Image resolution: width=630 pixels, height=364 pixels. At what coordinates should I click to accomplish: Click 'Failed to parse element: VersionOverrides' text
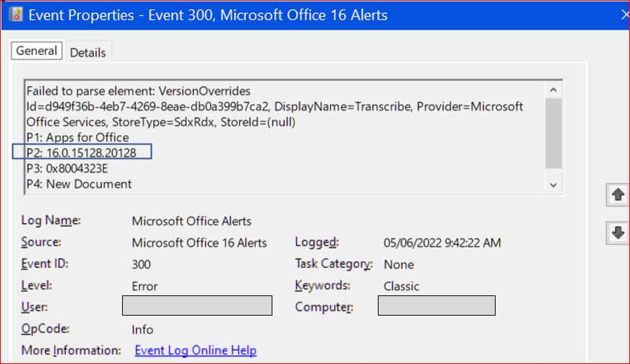tap(139, 91)
